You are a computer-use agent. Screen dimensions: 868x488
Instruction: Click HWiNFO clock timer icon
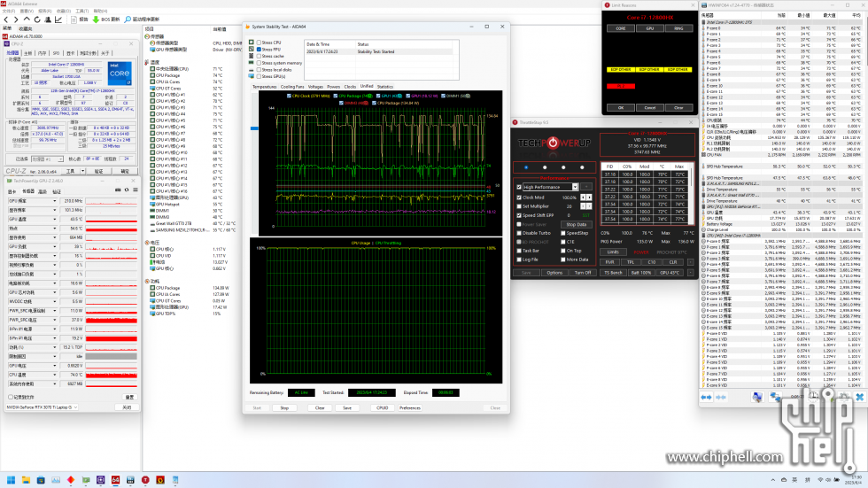[813, 396]
